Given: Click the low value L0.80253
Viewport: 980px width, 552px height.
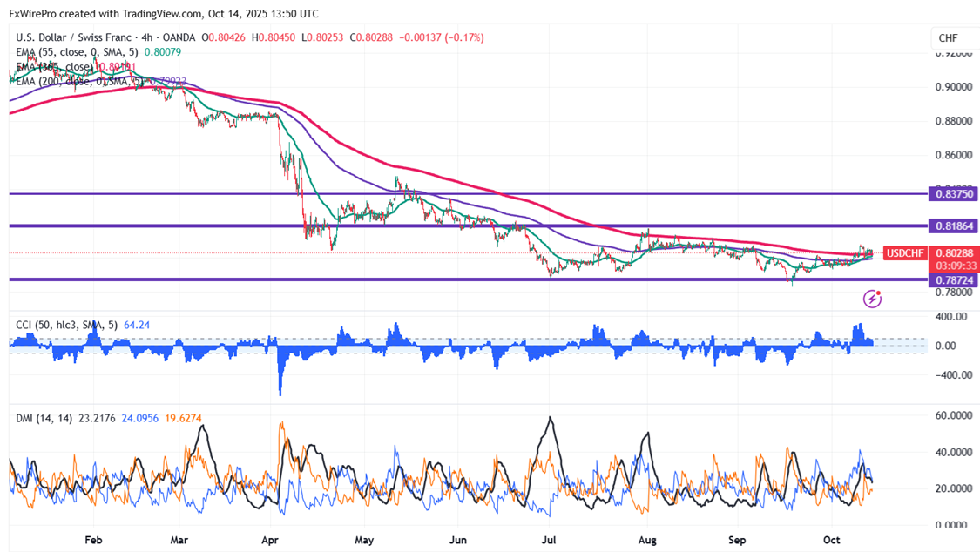Looking at the screenshot, I should [x=321, y=37].
